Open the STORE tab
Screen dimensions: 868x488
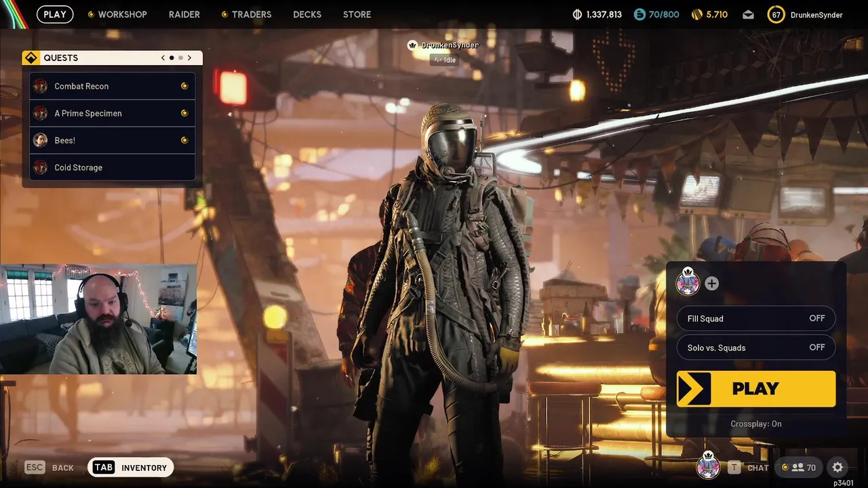point(357,14)
